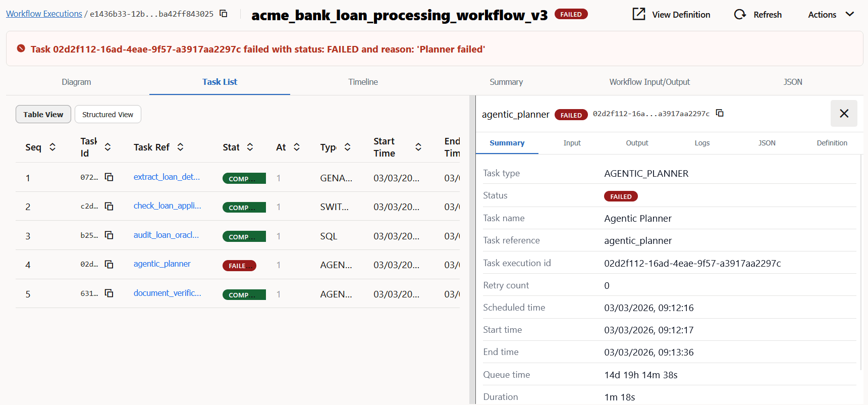Click the View Definition external link icon
The image size is (868, 405).
639,14
